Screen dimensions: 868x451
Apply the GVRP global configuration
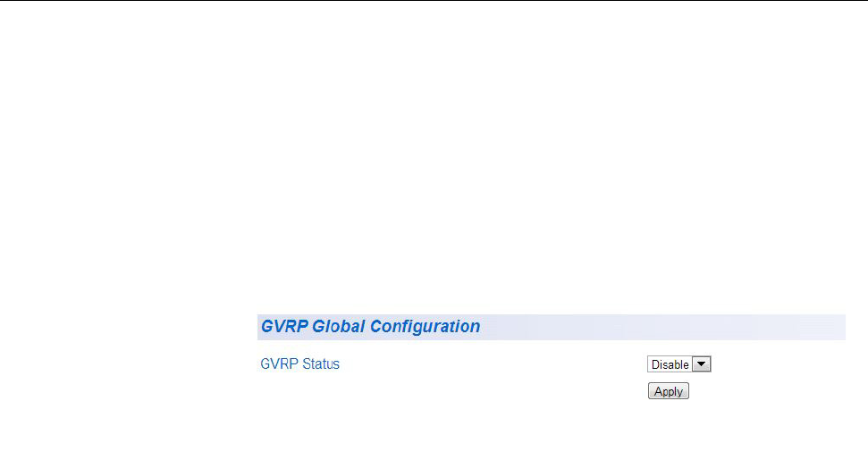point(668,391)
